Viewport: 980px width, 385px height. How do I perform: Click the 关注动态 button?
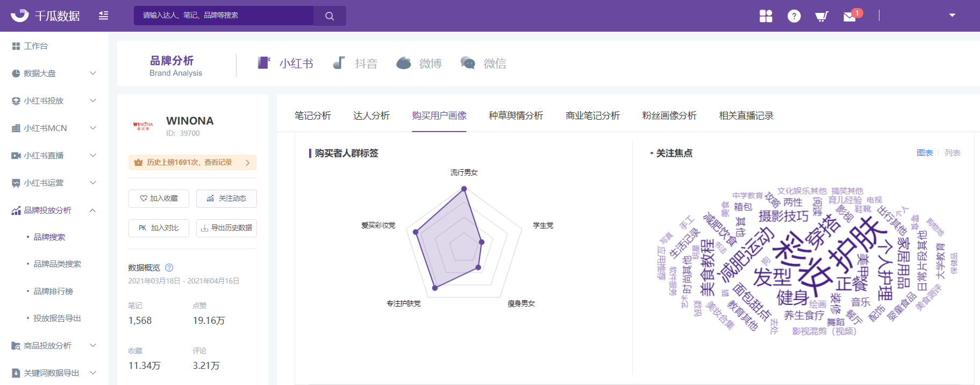click(226, 198)
